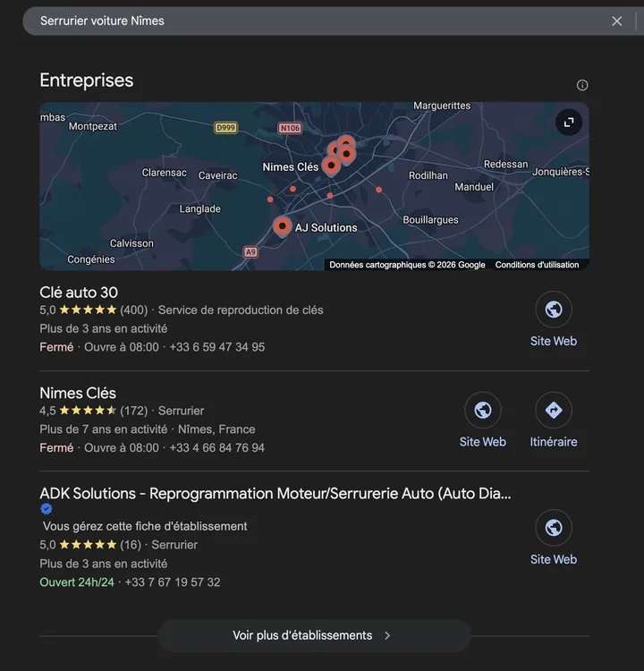Screen dimensions: 644x671
Task: Click the 'Langlade' label on the map
Action: coord(199,208)
